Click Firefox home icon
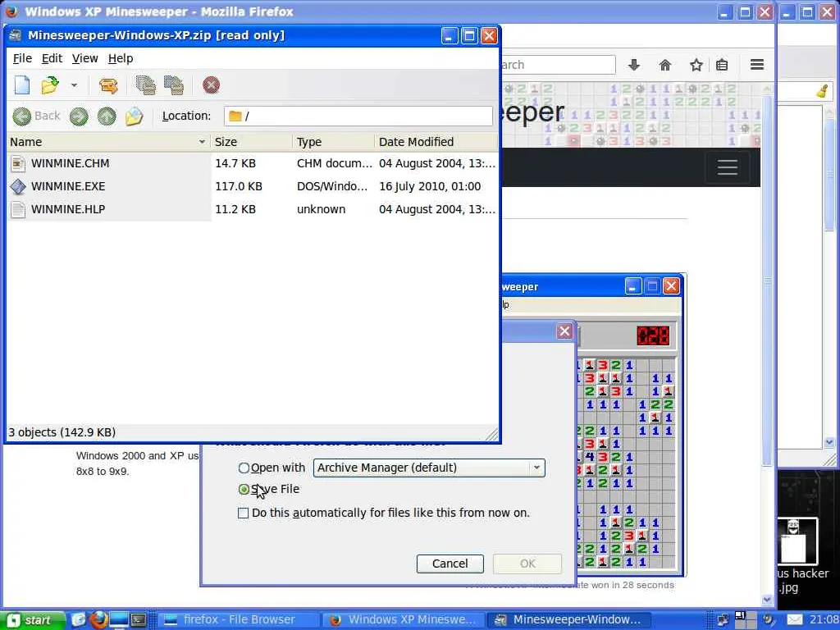This screenshot has width=840, height=630. (x=664, y=66)
